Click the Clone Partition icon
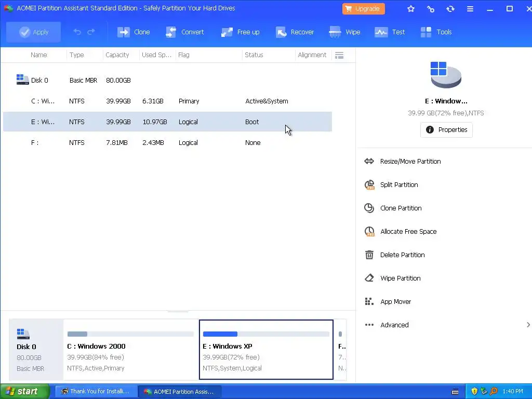The width and height of the screenshot is (532, 399). click(369, 208)
